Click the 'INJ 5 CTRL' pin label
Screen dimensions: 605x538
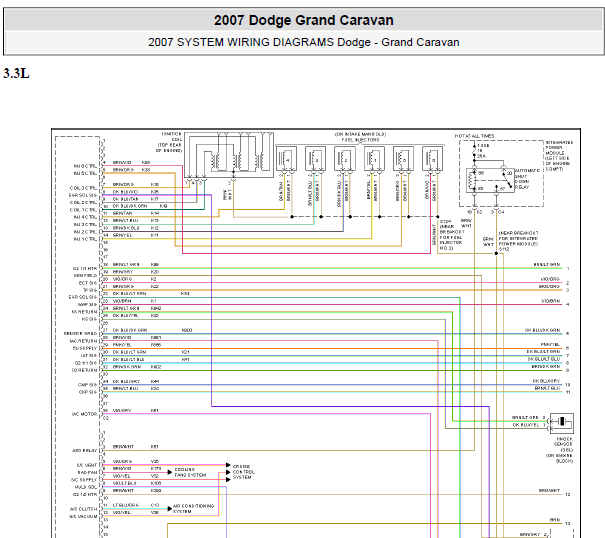[85, 173]
